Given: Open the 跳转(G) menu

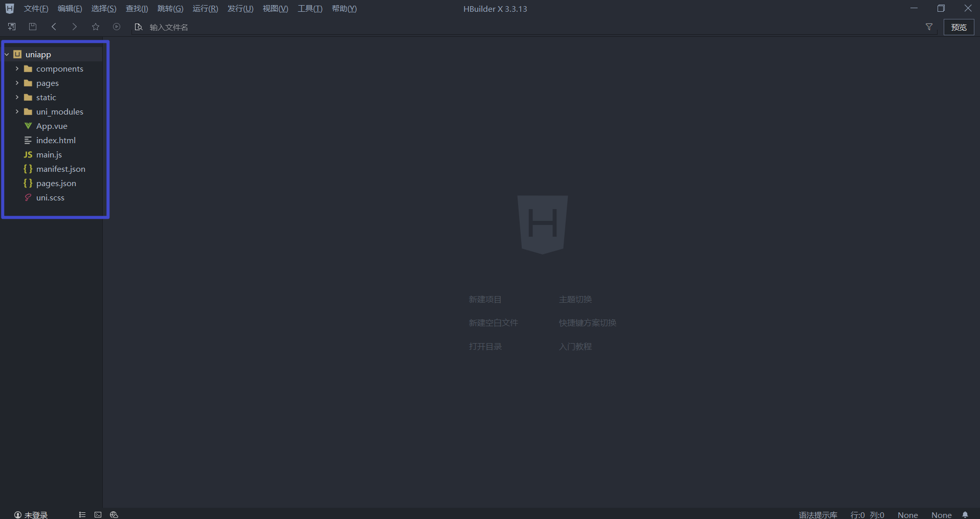Looking at the screenshot, I should (x=170, y=9).
